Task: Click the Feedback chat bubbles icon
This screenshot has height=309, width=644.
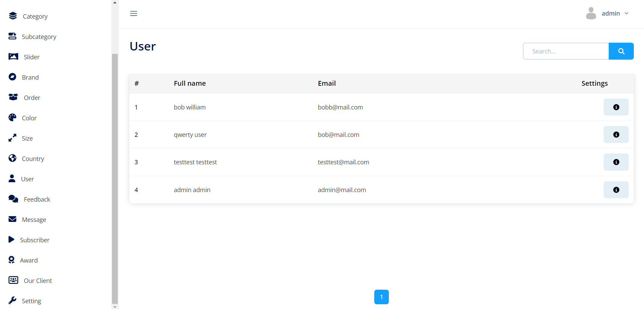Action: pos(14,199)
